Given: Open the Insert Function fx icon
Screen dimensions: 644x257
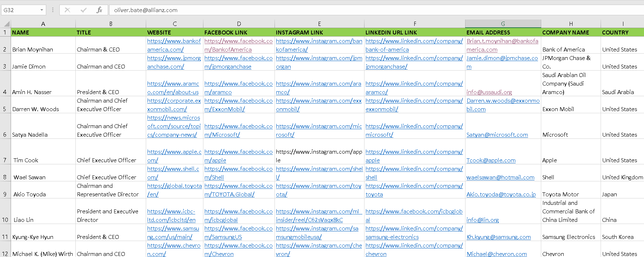Looking at the screenshot, I should 99,10.
